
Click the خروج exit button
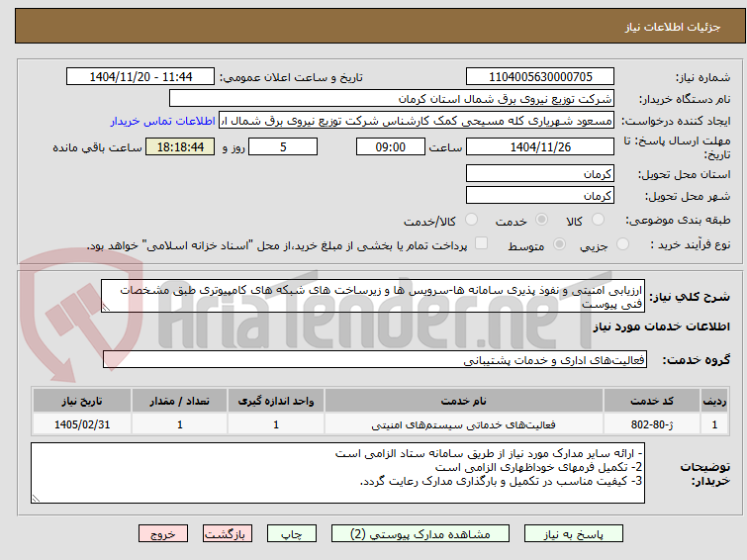(163, 534)
